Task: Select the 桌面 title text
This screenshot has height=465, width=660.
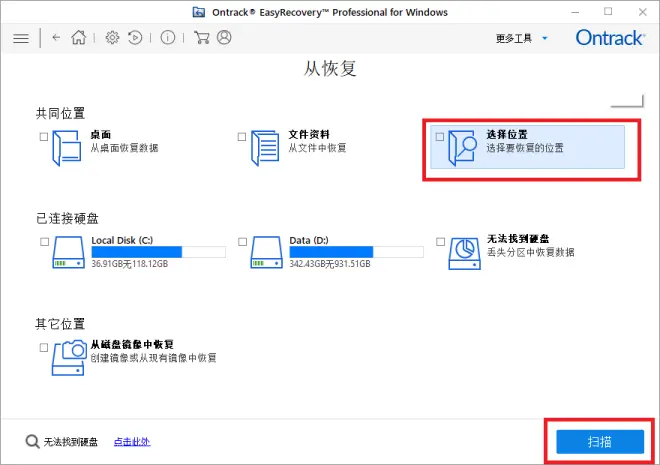Action: [x=101, y=135]
